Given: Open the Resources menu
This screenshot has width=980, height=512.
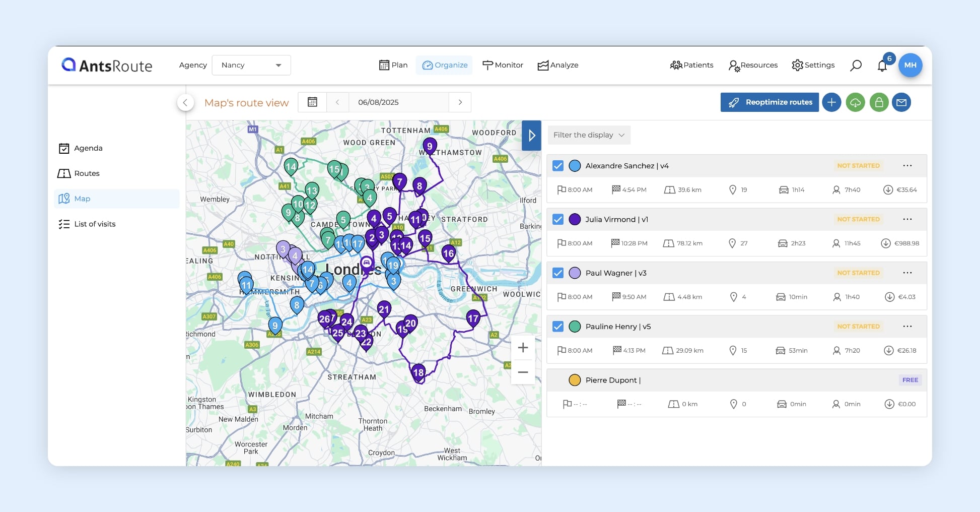Looking at the screenshot, I should click(x=753, y=65).
